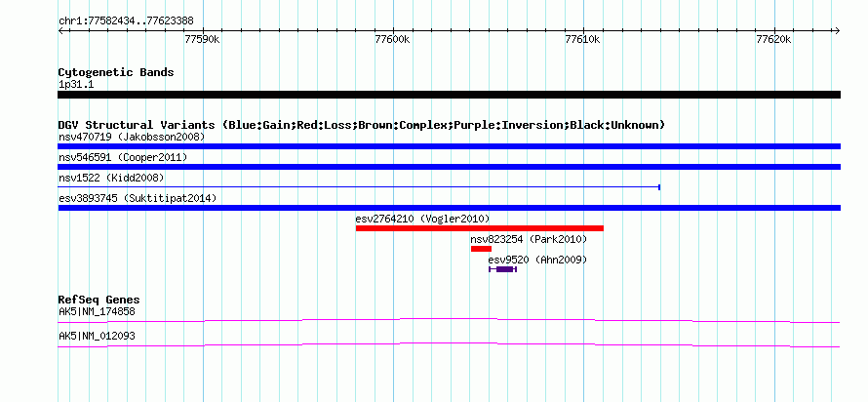Viewport: 868px width, 402px height.
Task: Click the black 1p31.1 cytogenetic band bar
Action: 449,95
